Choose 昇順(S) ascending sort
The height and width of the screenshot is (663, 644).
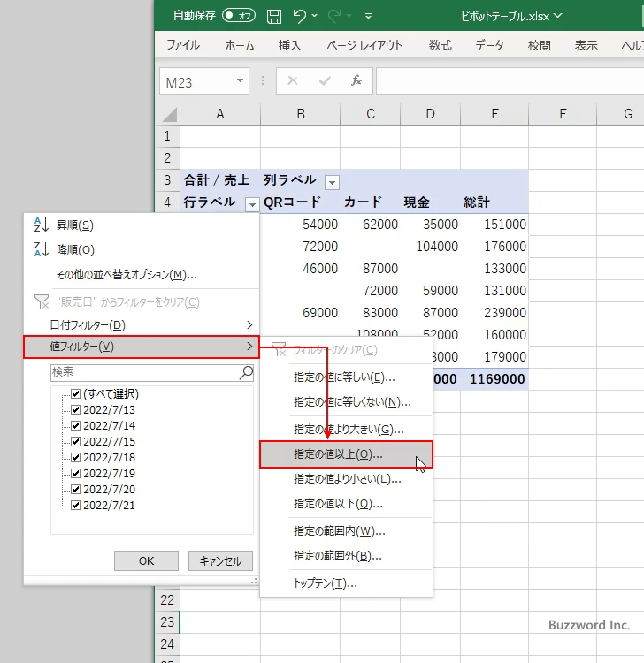pyautogui.click(x=142, y=225)
